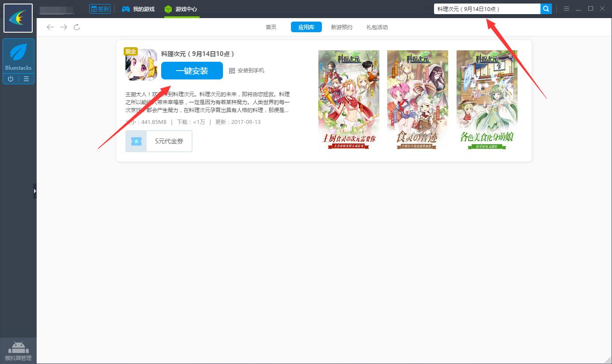Click the fish logo avatar icon
Image resolution: width=612 pixels, height=364 pixels.
point(18,18)
